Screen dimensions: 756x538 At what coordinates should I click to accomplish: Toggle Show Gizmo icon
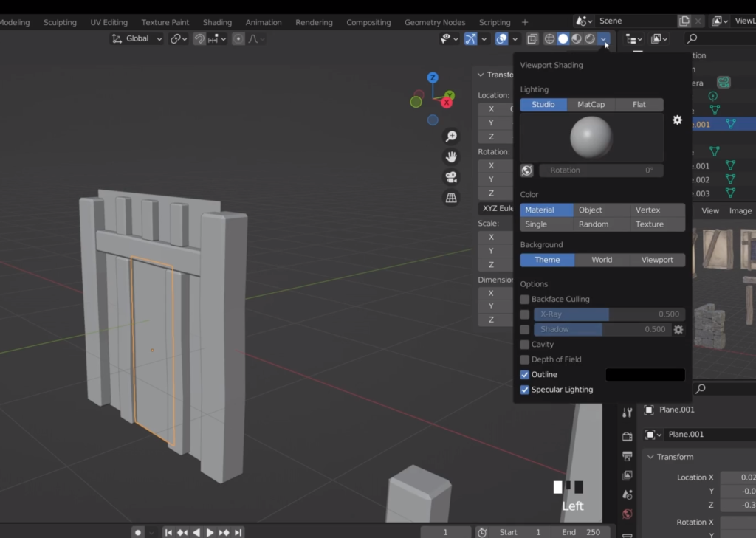[470, 39]
